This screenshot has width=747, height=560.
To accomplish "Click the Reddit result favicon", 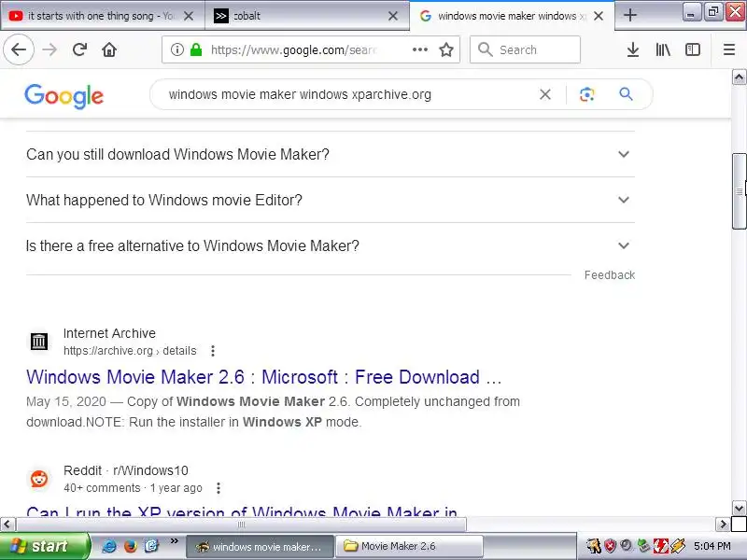I will (x=39, y=479).
